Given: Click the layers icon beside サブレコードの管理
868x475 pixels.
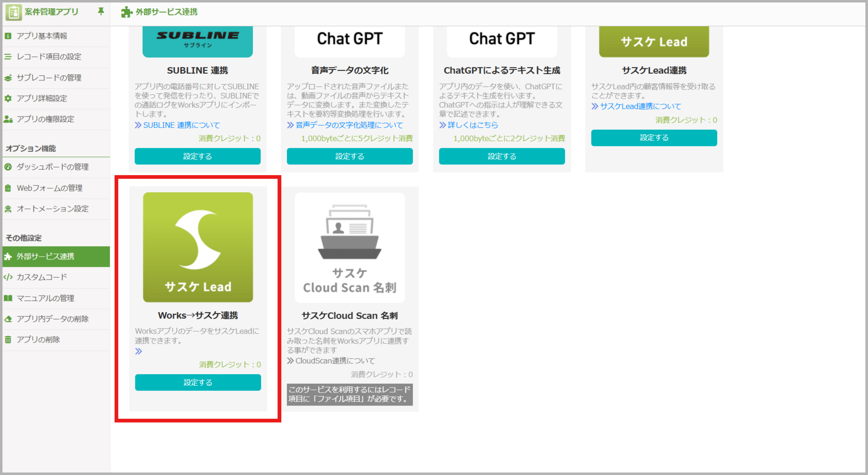Looking at the screenshot, I should 8,78.
